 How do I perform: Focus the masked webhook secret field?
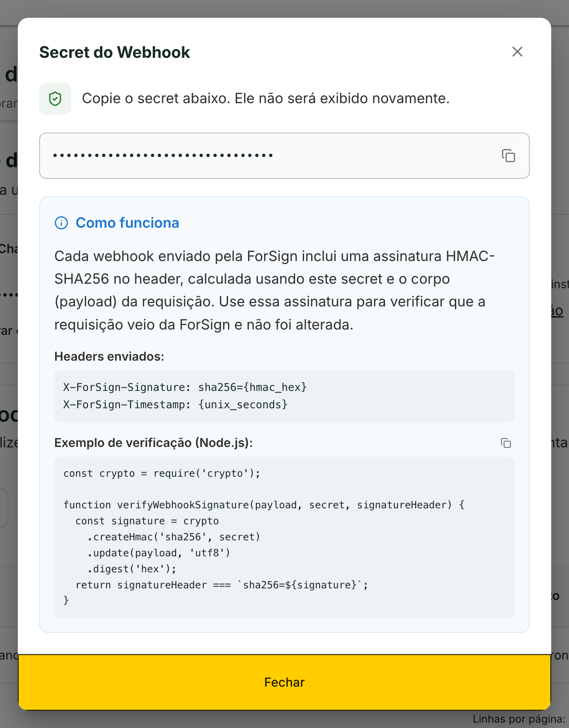[284, 156]
